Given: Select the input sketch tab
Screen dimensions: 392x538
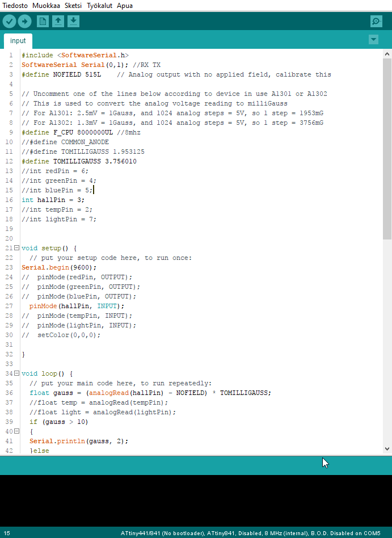Looking at the screenshot, I should (x=18, y=41).
